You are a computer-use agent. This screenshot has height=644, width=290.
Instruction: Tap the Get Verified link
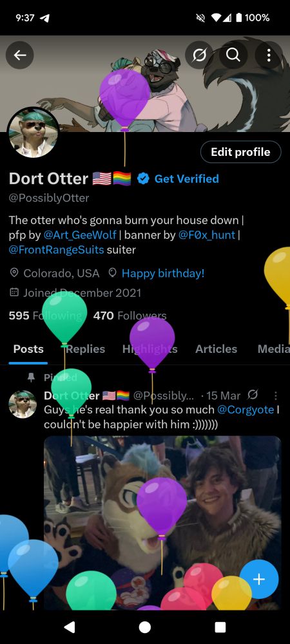click(186, 178)
